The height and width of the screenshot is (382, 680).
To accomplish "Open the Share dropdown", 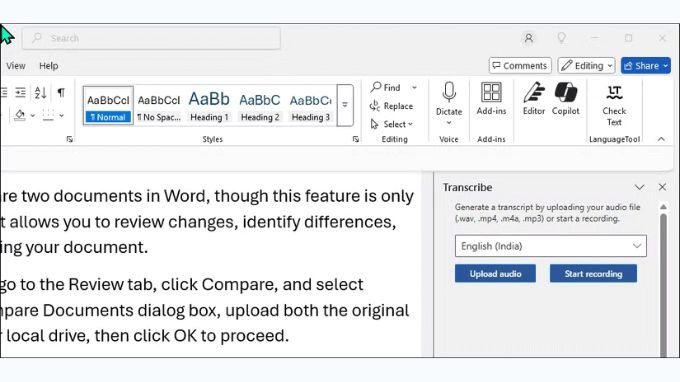I will click(646, 65).
